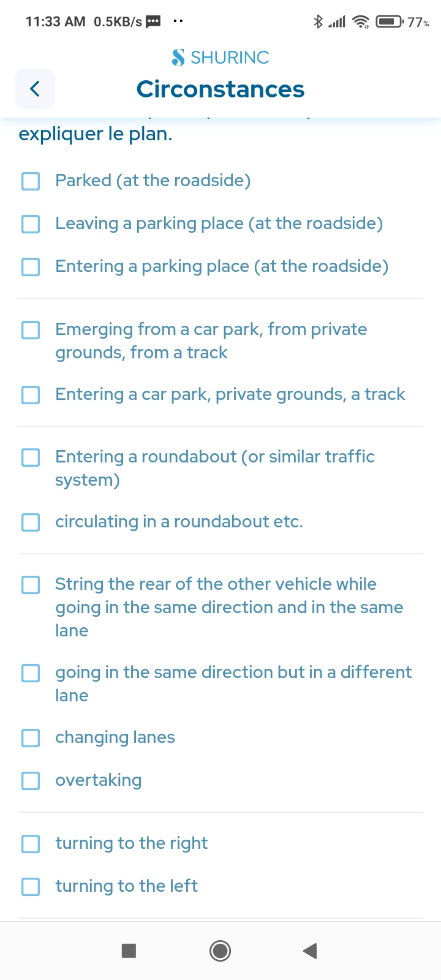Enable "Emerging from a car park" checkbox
This screenshot has width=441, height=980.
pos(31,330)
